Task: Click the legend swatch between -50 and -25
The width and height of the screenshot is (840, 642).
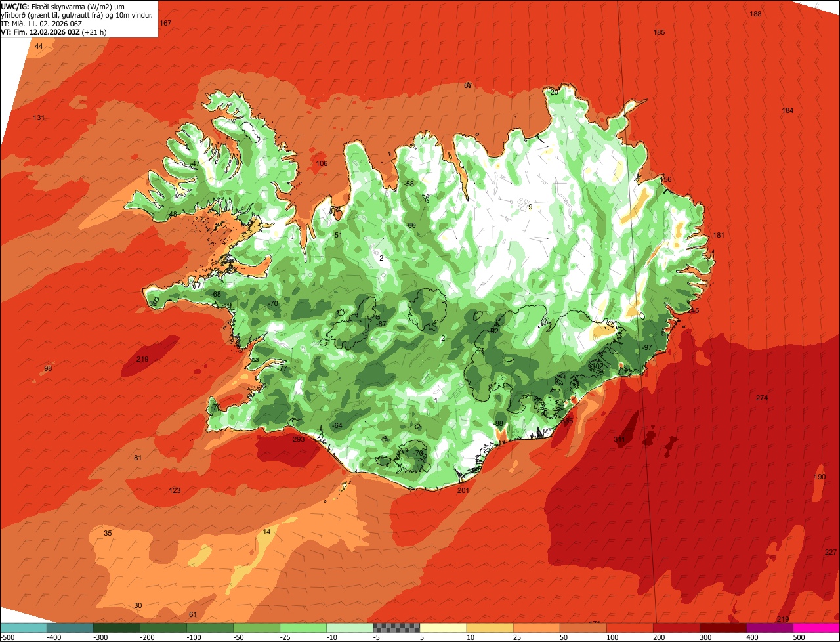Action: click(257, 628)
